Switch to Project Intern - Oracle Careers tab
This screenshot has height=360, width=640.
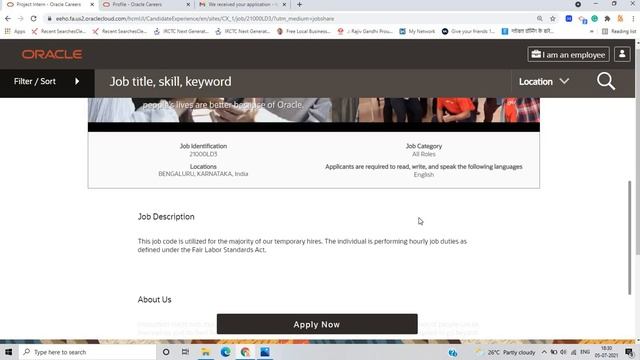[49, 4]
